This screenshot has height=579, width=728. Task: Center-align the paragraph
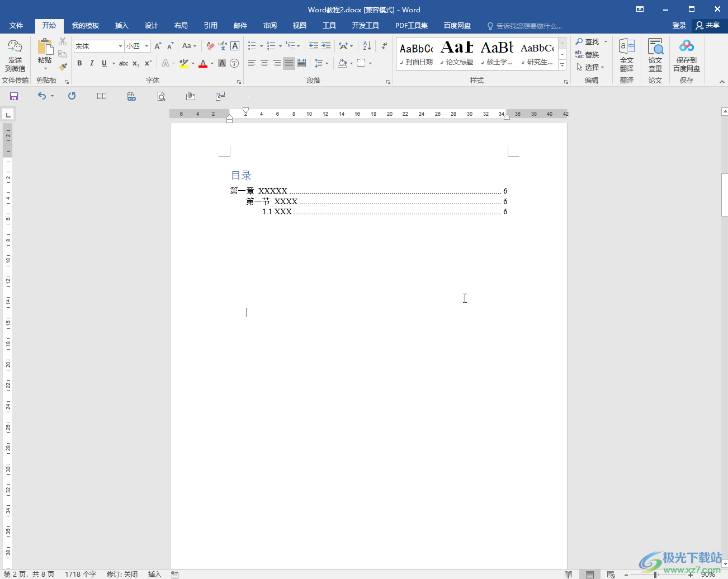click(264, 63)
